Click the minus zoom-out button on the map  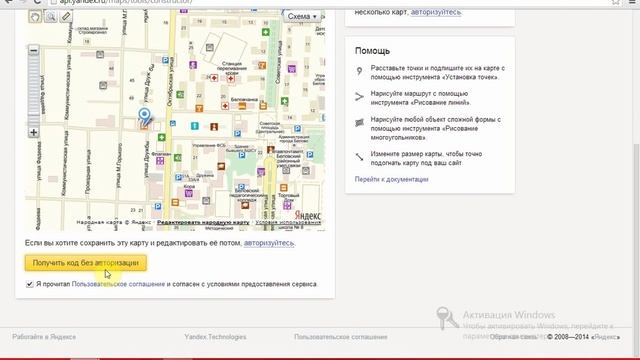coord(33,50)
